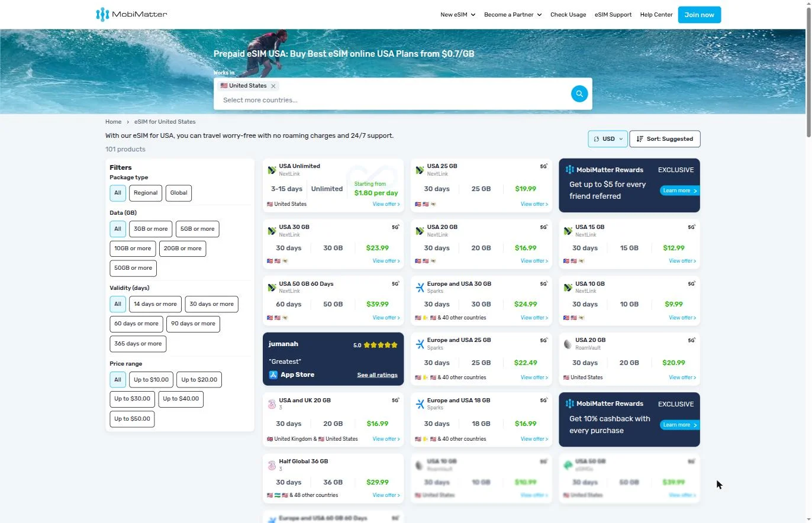Image resolution: width=812 pixels, height=523 pixels.
Task: Select the Global package type filter
Action: [x=179, y=193]
